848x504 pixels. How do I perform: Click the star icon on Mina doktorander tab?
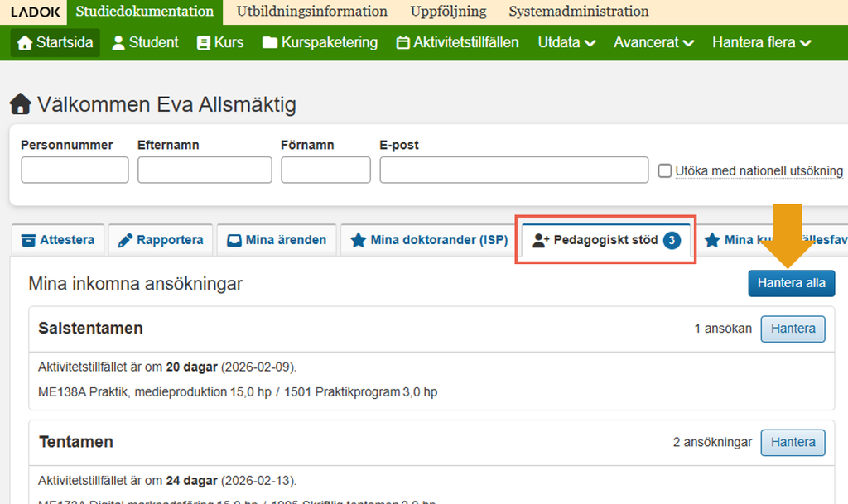click(358, 240)
